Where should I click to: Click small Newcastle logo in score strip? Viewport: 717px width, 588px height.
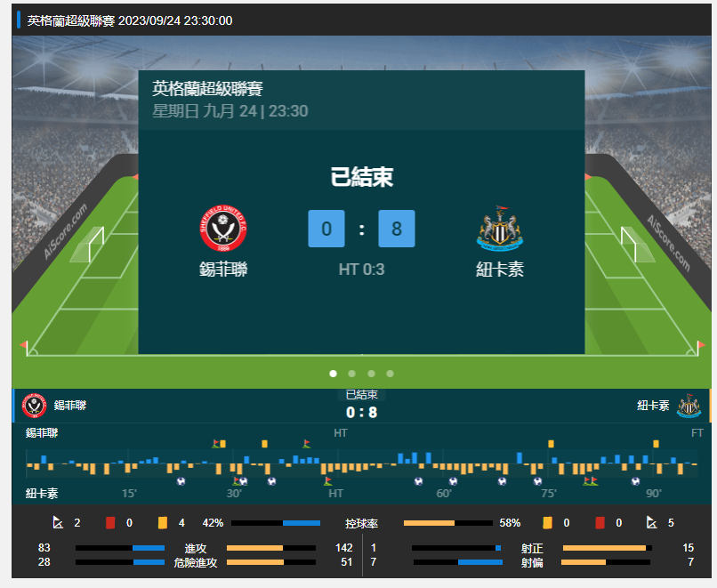(x=689, y=406)
